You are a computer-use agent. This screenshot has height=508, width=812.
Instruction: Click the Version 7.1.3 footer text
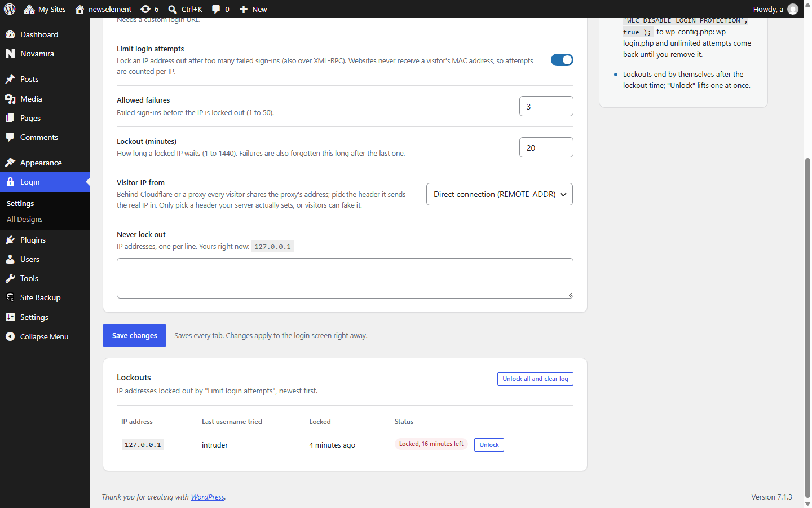[771, 497]
